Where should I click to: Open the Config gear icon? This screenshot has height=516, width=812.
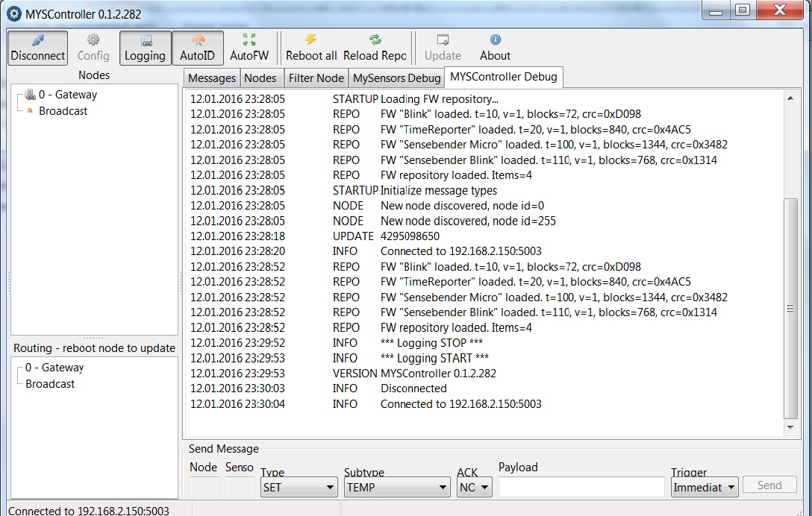coord(93,41)
